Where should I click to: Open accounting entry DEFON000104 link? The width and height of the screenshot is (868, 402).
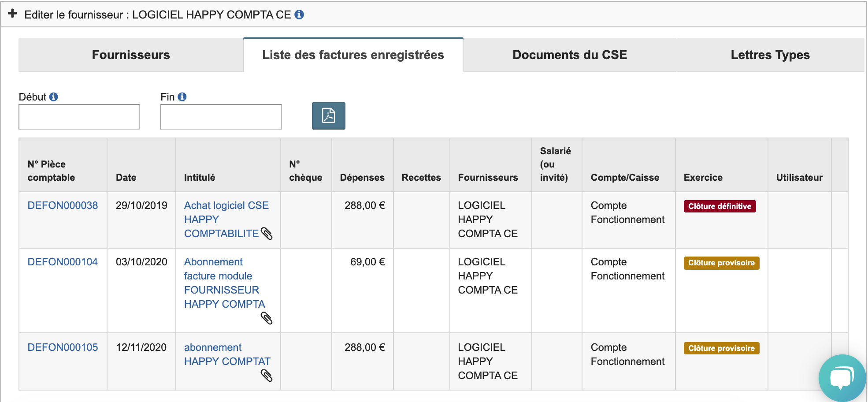point(63,262)
